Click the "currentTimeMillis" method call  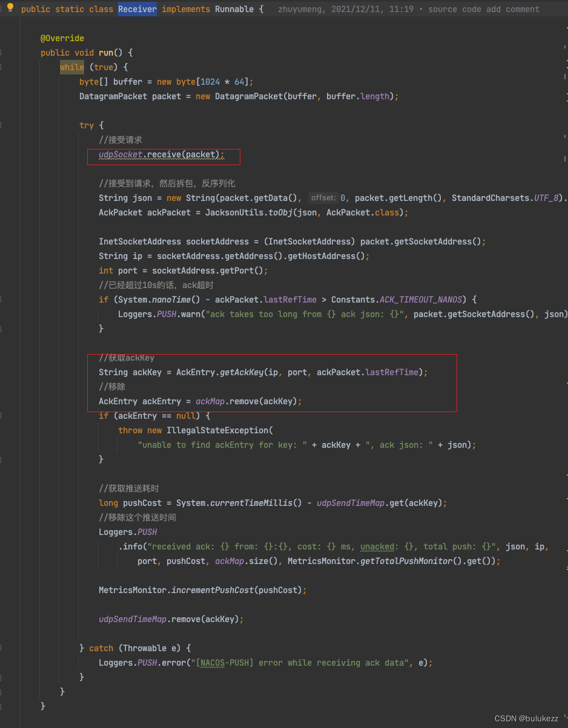coord(251,503)
